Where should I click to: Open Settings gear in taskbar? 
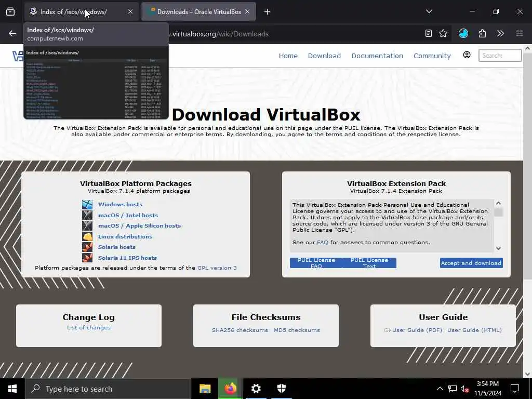(x=256, y=389)
